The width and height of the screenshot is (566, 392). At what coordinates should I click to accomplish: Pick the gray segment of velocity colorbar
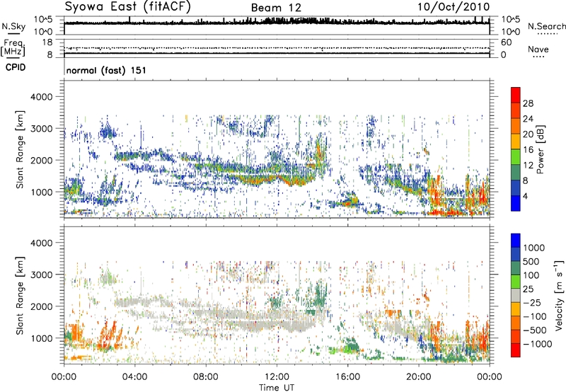(x=516, y=296)
